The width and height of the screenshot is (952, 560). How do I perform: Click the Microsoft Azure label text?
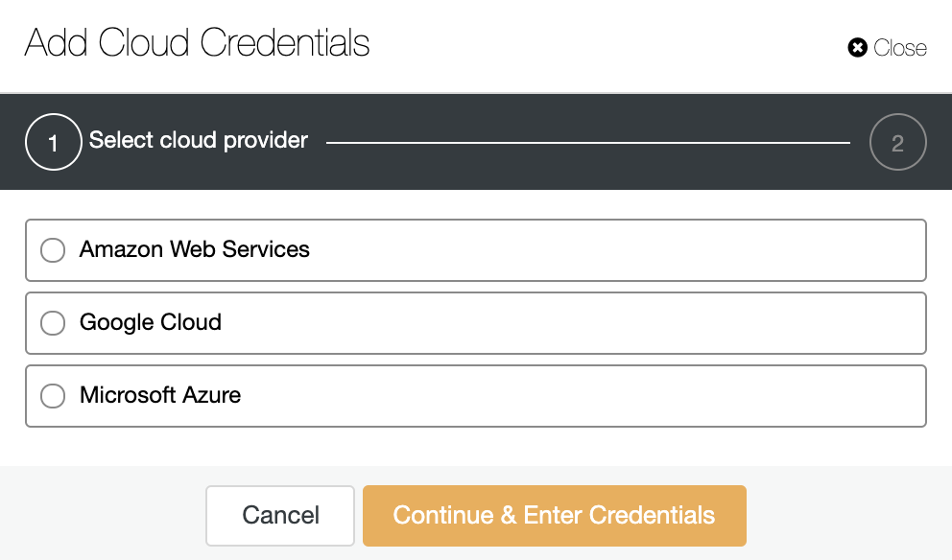pos(160,395)
